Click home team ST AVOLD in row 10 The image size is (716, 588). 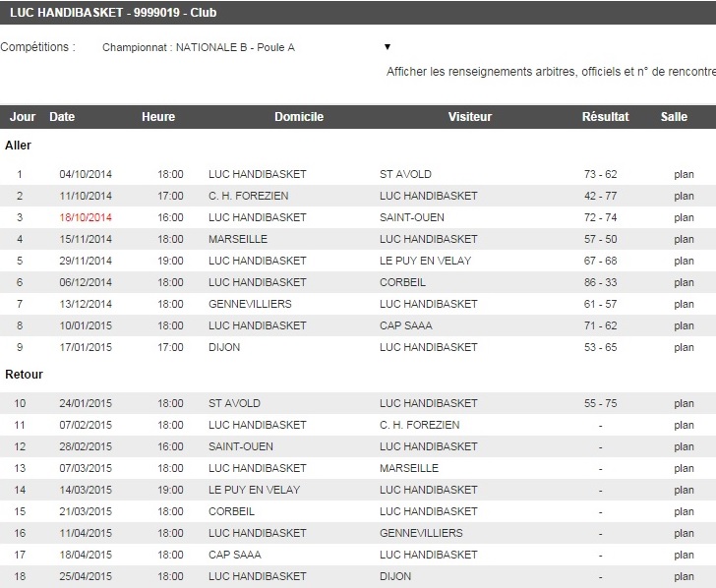(234, 403)
